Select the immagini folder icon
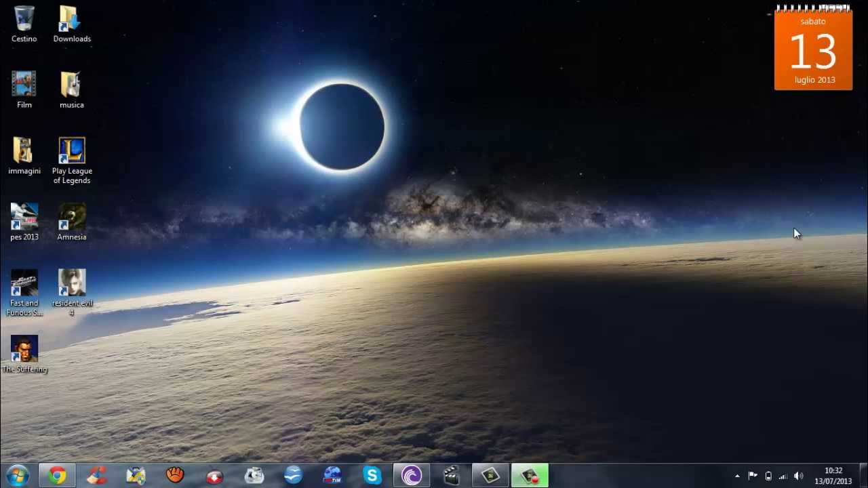Viewport: 868px width, 488px height. tap(24, 157)
